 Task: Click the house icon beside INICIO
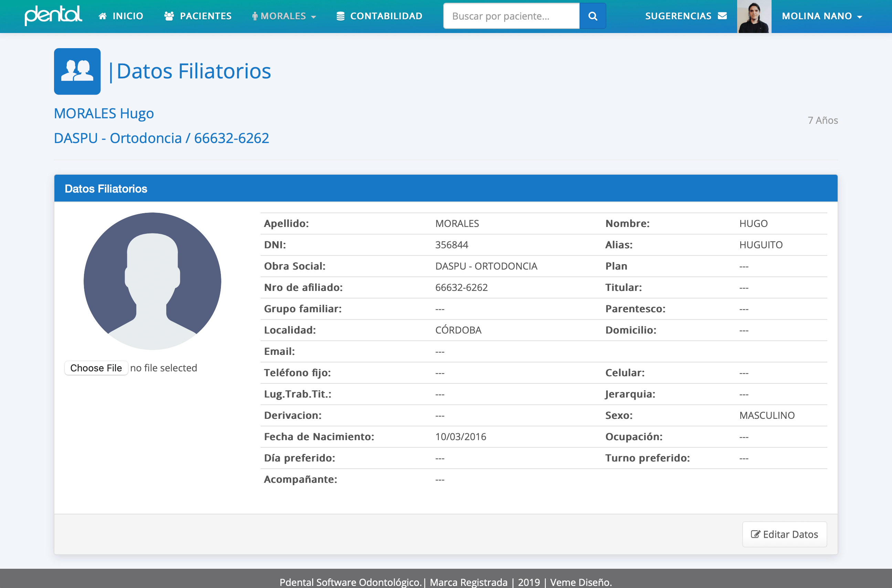(x=103, y=16)
